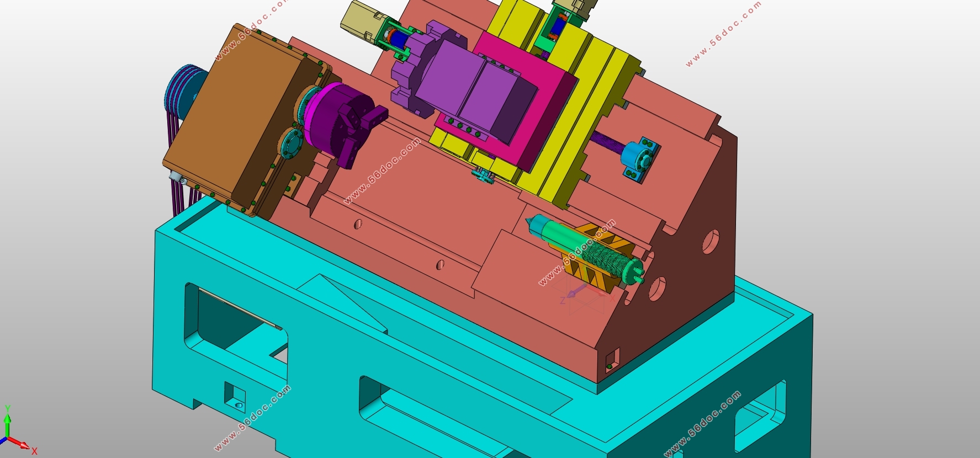
Task: Pick the purple lead screw shaft
Action: coord(607,141)
